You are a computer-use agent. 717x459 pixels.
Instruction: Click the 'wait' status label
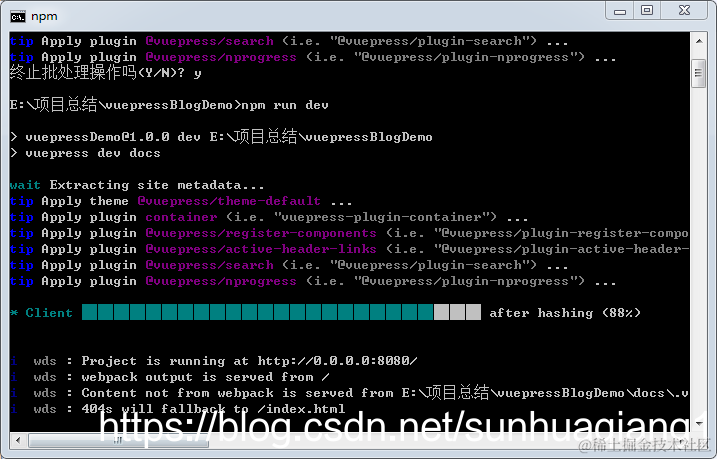[x=25, y=185]
